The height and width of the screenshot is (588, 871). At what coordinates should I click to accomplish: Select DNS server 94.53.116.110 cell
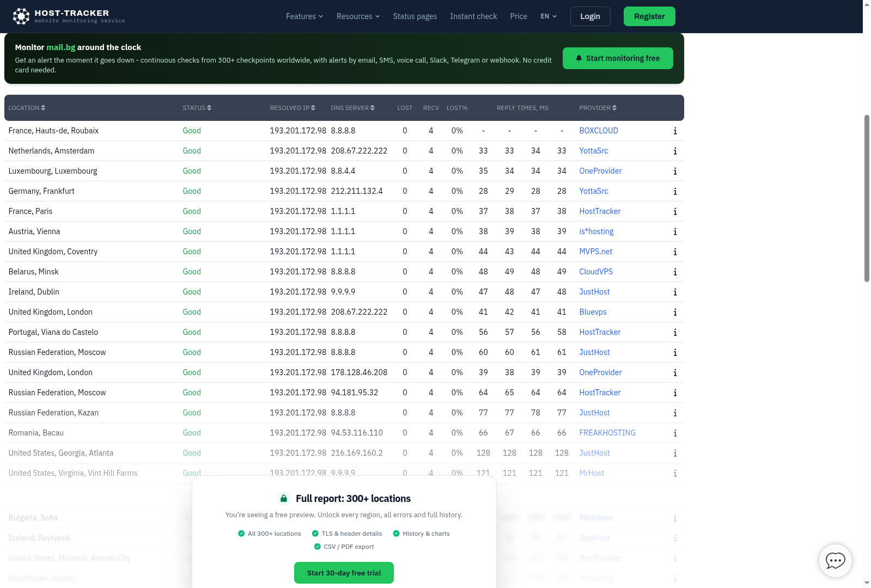click(x=357, y=433)
